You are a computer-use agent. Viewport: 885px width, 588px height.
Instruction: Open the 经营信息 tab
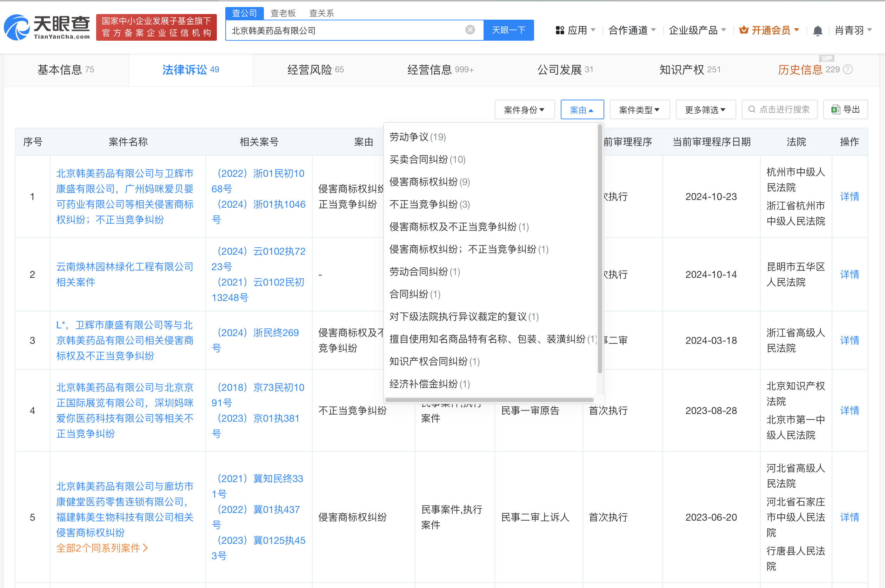tap(440, 70)
